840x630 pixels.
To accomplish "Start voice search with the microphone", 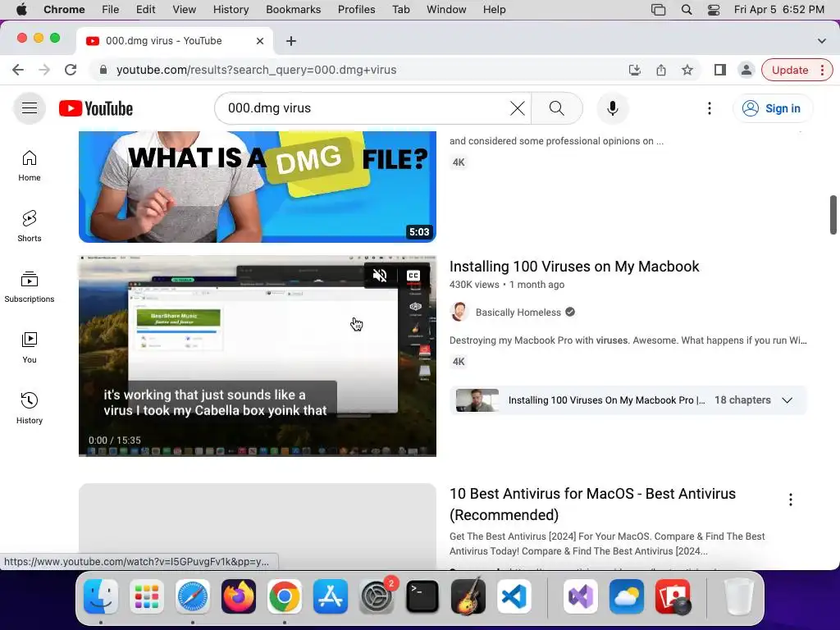I will pyautogui.click(x=612, y=108).
